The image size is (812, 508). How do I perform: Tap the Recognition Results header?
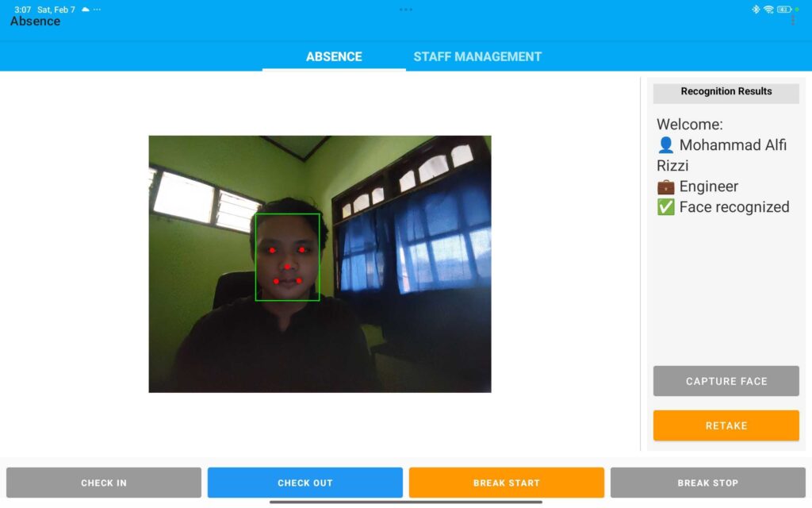pyautogui.click(x=726, y=91)
